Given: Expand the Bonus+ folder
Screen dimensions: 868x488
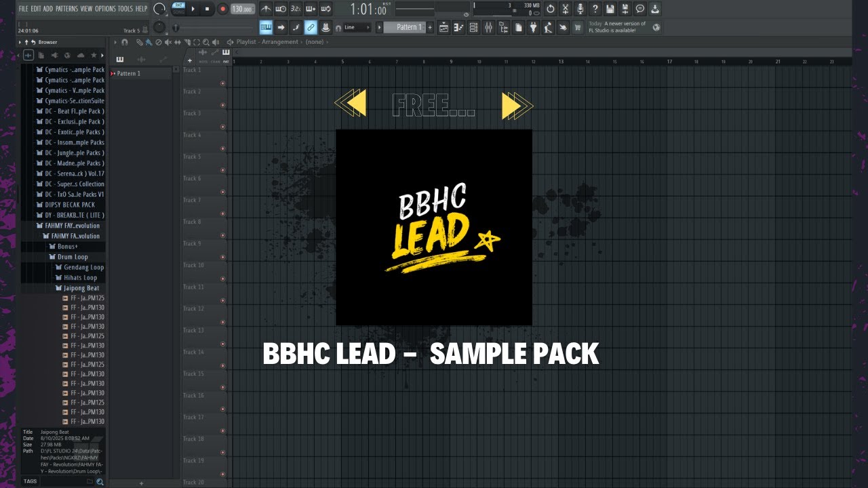Looking at the screenshot, I should click(x=64, y=247).
